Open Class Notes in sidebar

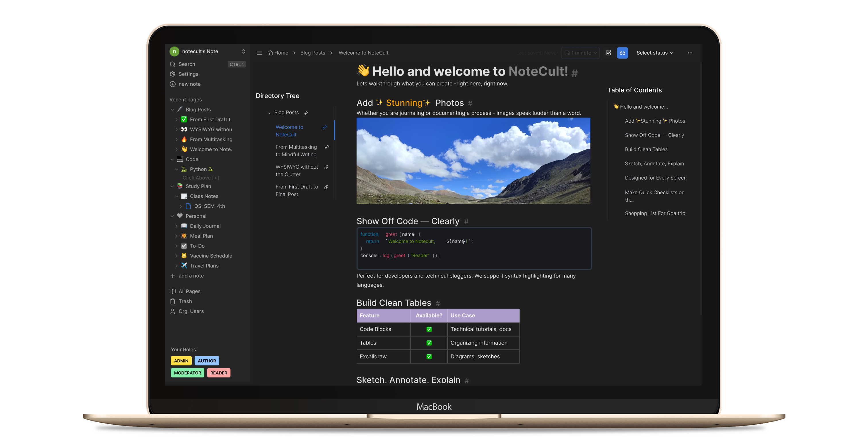(204, 196)
